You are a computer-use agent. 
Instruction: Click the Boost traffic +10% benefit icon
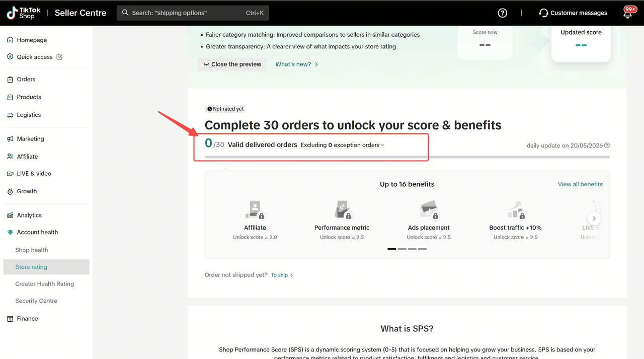point(516,209)
